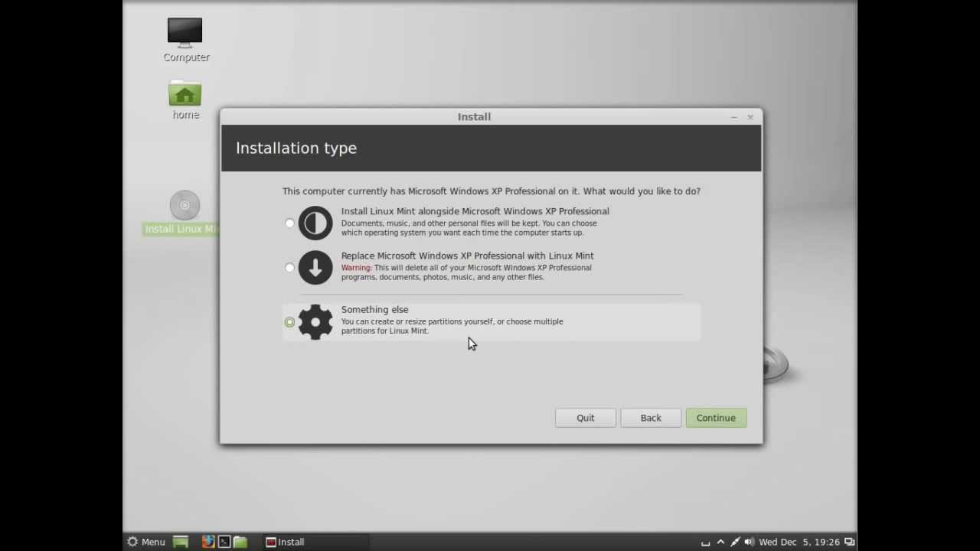Click the up-arrow tray icon
980x551 pixels.
(x=720, y=542)
